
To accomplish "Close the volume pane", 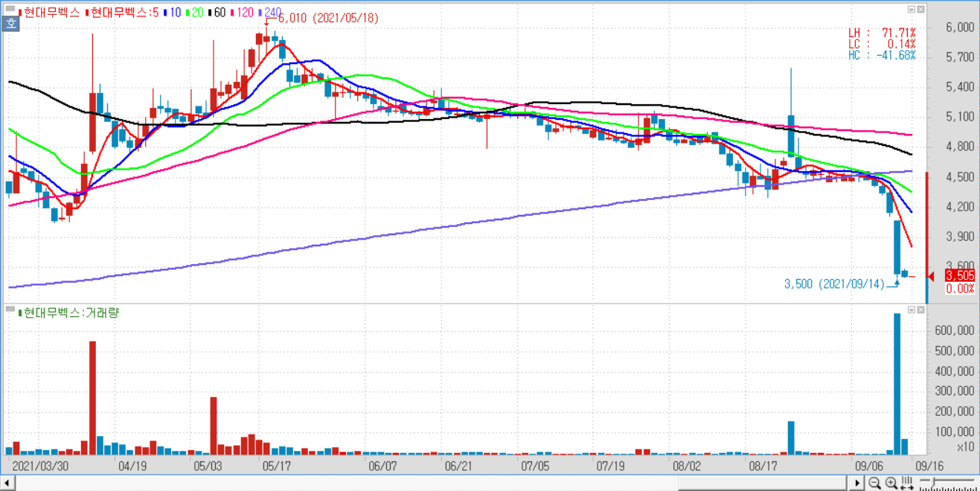I will click(921, 309).
